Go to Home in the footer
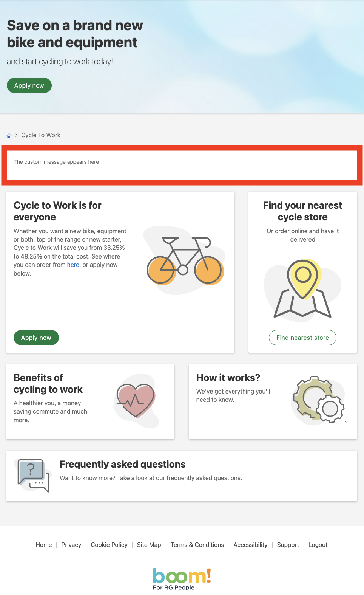 [44, 545]
